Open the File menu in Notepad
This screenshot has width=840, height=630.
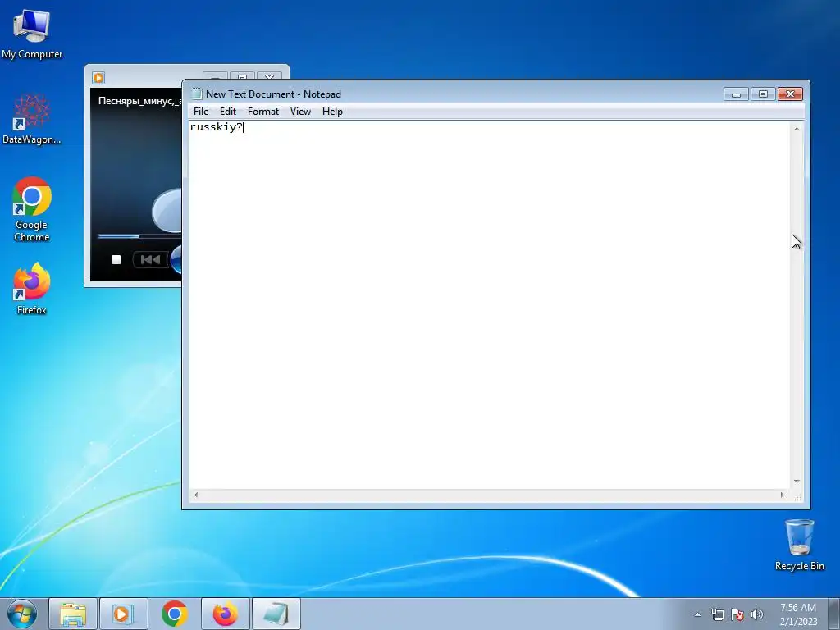(x=201, y=112)
